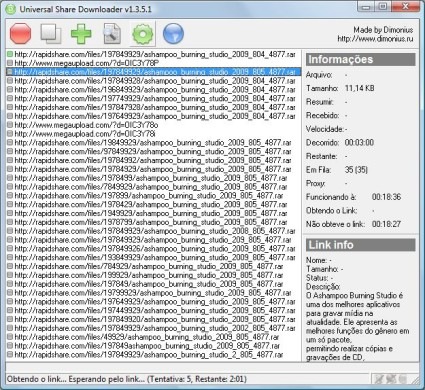Open the http://www.dimonius.ru link

coord(375,39)
